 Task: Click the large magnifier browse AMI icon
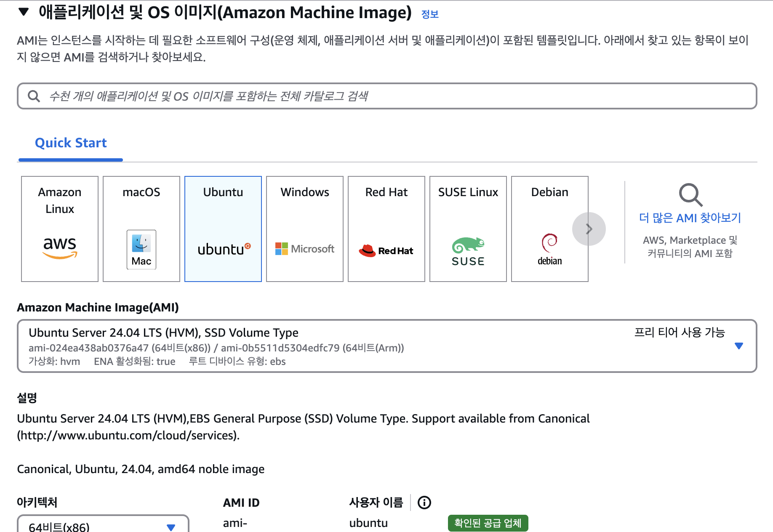click(690, 195)
